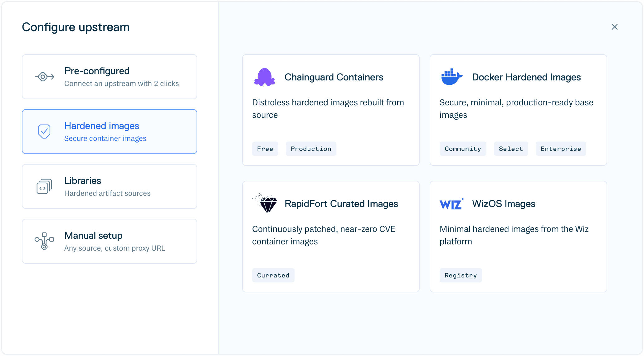The width and height of the screenshot is (644, 356).
Task: Click the Wiz logo
Action: point(452,204)
